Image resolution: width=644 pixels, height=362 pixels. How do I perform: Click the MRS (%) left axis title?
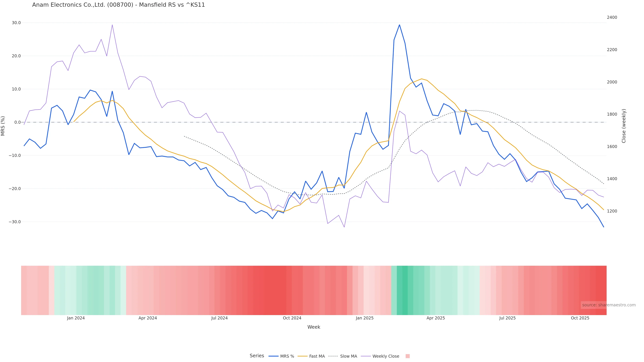click(x=3, y=126)
